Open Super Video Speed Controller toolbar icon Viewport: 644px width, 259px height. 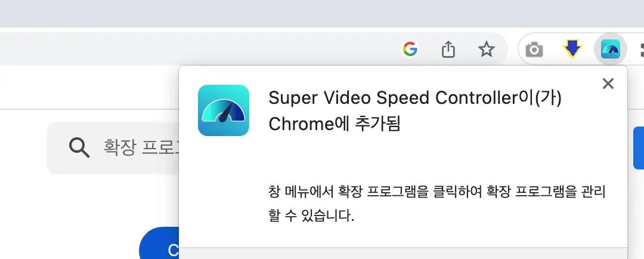(x=610, y=50)
